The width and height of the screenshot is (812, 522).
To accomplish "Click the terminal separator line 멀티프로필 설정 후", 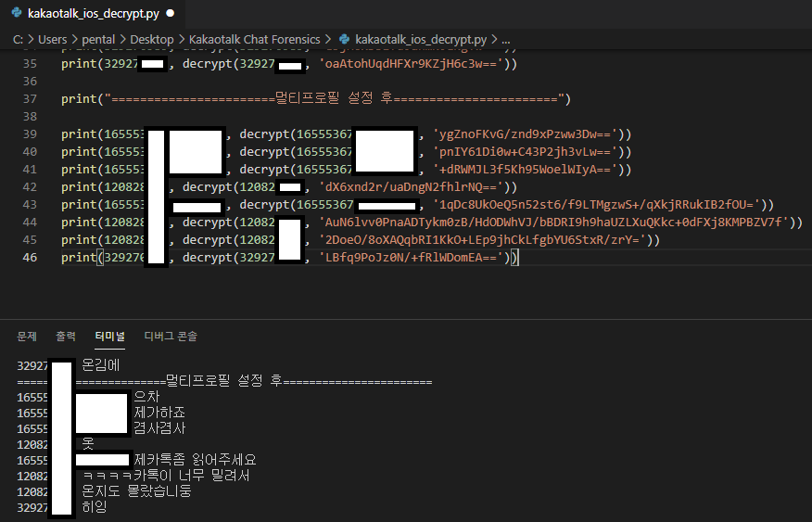I will point(224,381).
